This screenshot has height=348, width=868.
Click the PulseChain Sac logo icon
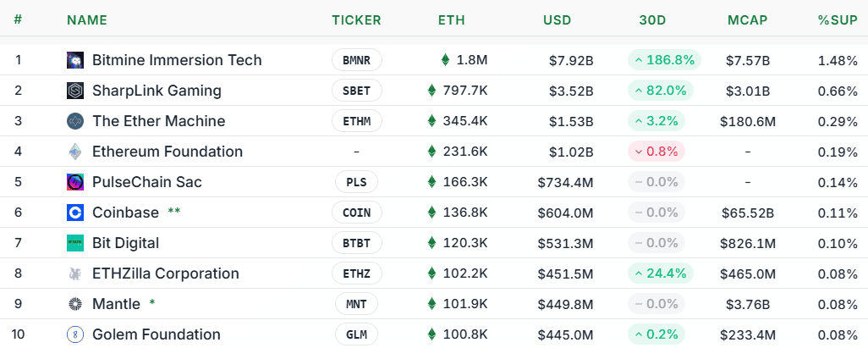click(75, 182)
